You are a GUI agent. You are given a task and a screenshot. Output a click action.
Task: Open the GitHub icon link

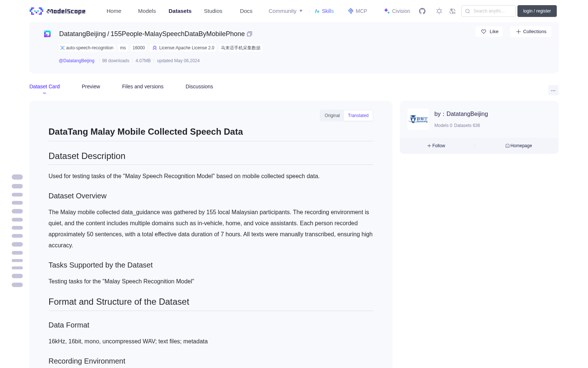click(x=422, y=11)
